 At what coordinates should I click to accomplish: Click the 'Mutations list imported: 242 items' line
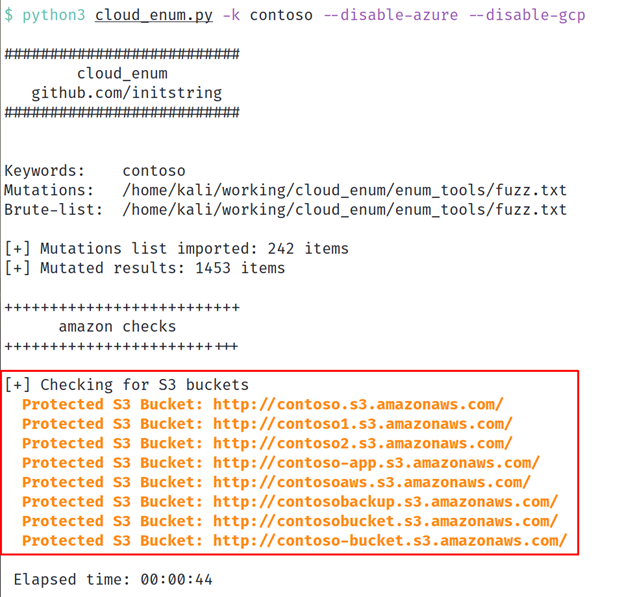coord(176,249)
